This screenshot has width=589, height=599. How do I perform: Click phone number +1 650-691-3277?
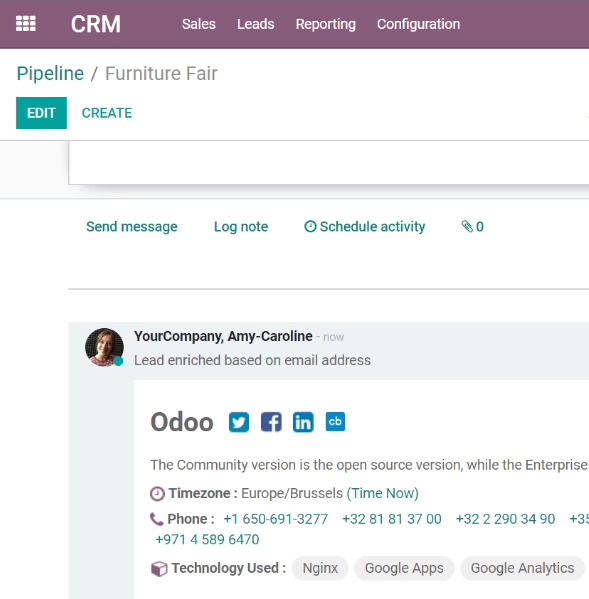[x=275, y=519]
